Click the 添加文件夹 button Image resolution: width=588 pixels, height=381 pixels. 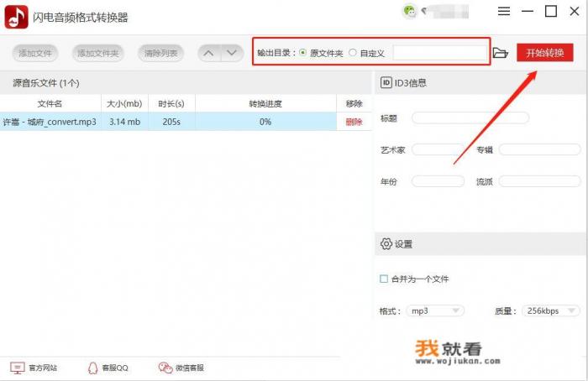point(98,53)
